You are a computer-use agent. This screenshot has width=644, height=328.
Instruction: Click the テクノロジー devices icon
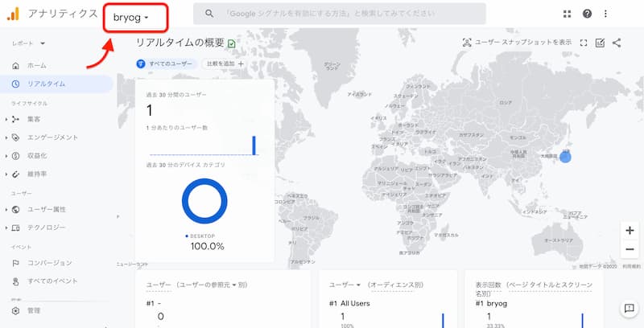click(15, 228)
